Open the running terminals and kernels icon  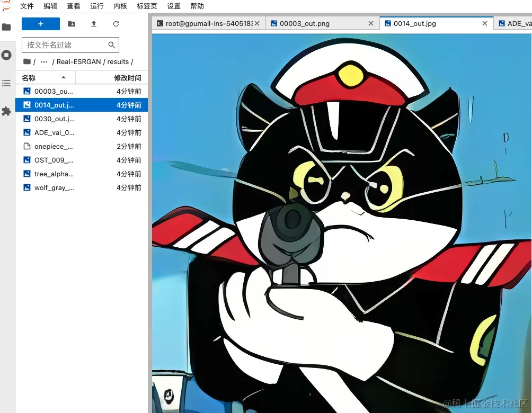[6, 55]
